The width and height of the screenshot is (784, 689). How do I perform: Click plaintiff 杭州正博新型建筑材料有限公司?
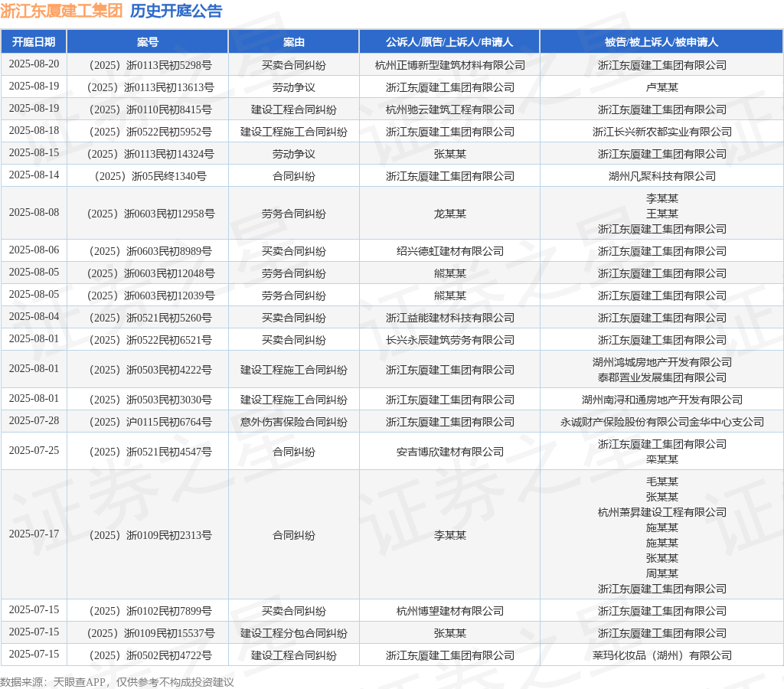[x=450, y=66]
